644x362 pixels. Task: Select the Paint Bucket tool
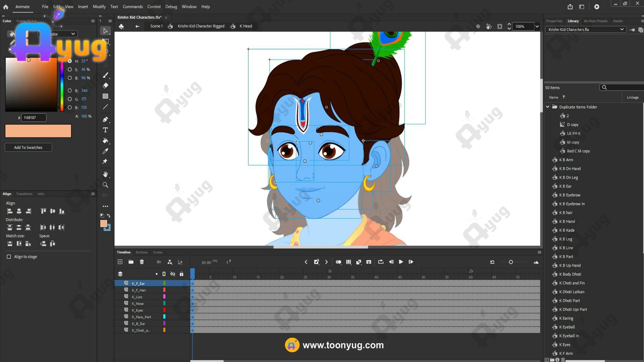coord(105,141)
